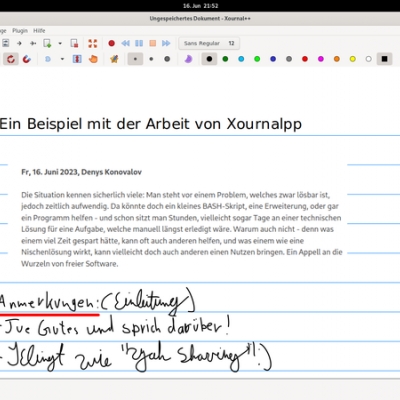Open the Hilfe menu
This screenshot has width=400, height=400.
tap(39, 31)
